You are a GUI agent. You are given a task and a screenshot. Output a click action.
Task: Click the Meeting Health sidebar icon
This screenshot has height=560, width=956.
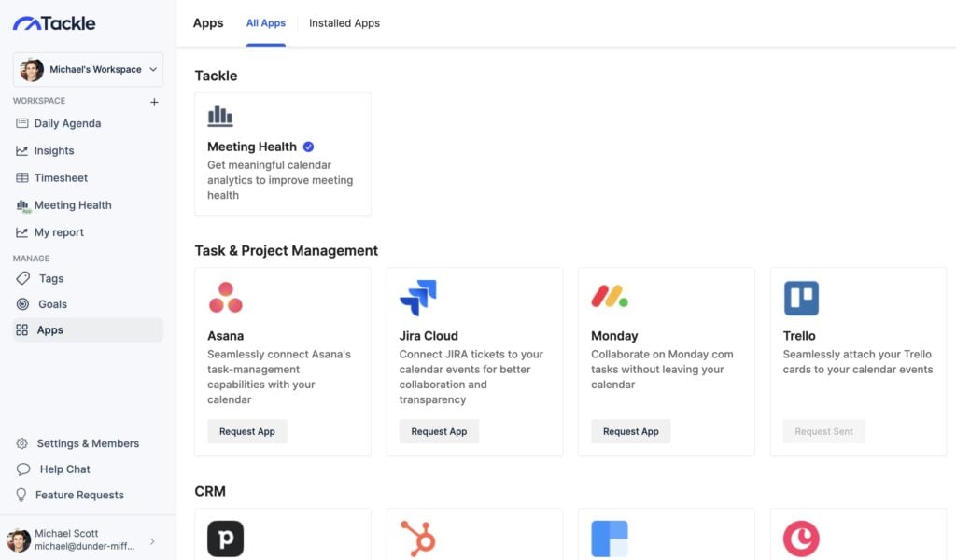pyautogui.click(x=22, y=206)
